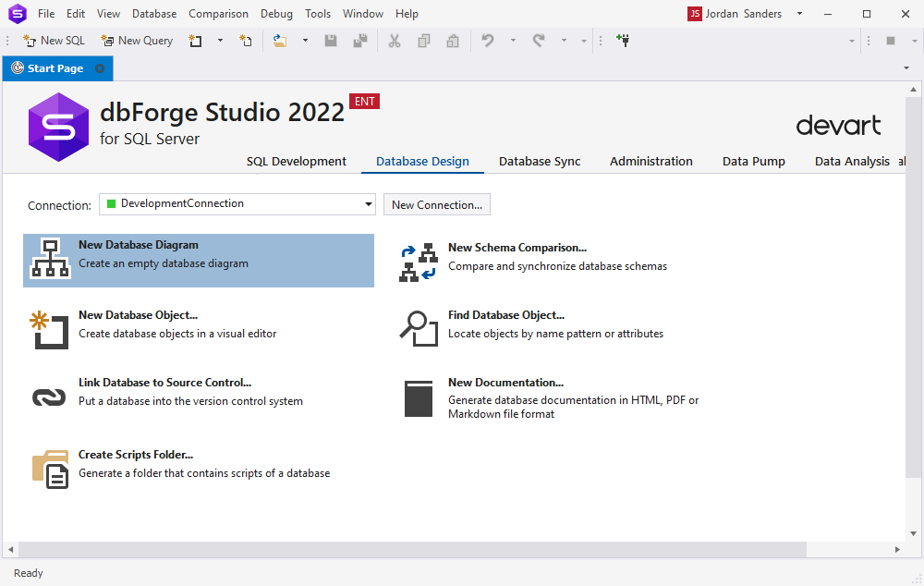924x586 pixels.
Task: Open the File menu
Action: 46,14
